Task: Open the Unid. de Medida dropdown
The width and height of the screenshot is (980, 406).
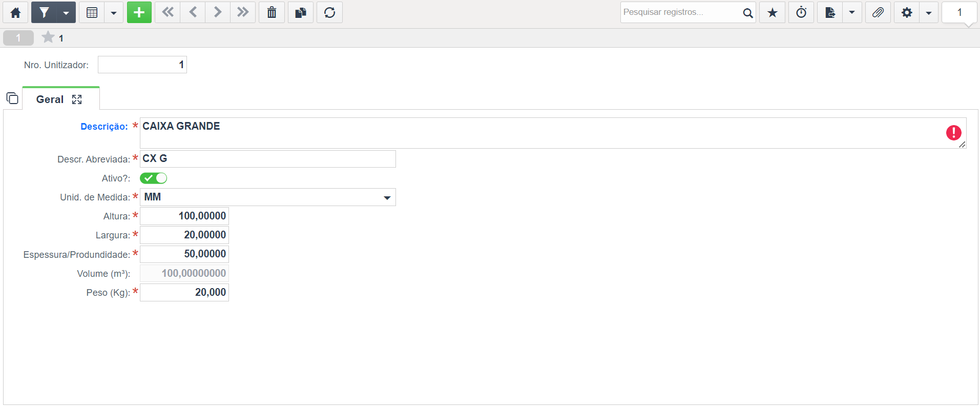Action: click(x=268, y=197)
